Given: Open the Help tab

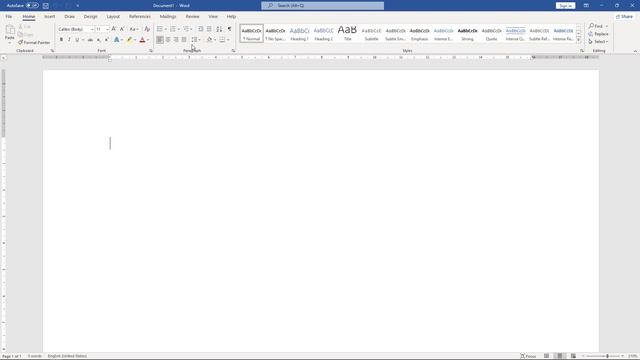Looking at the screenshot, I should (x=231, y=17).
